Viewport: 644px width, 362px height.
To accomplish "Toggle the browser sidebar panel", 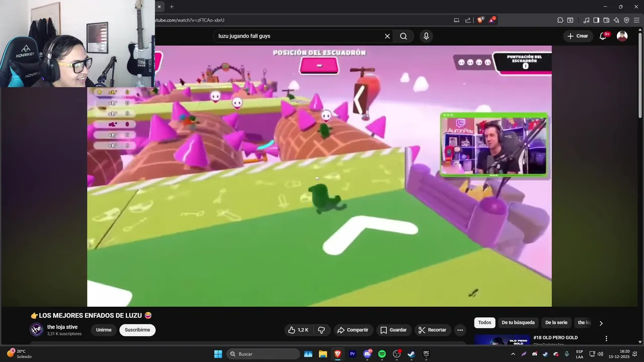I will coord(596,20).
